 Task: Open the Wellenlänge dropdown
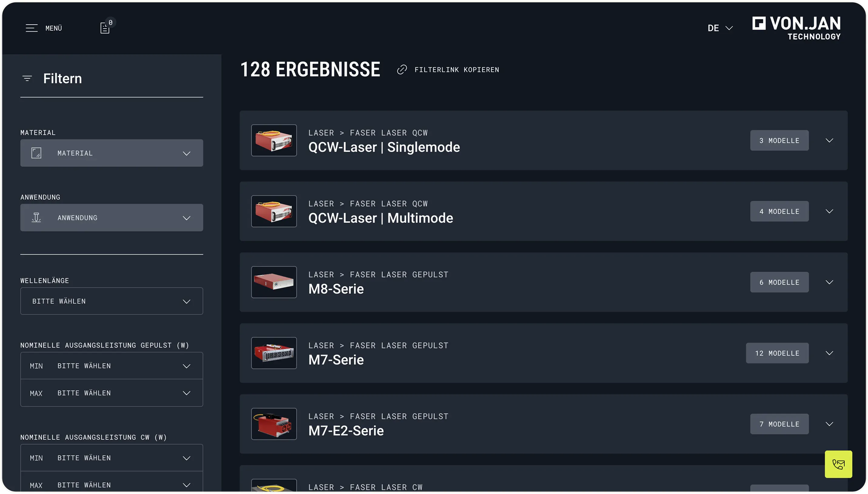(x=112, y=301)
